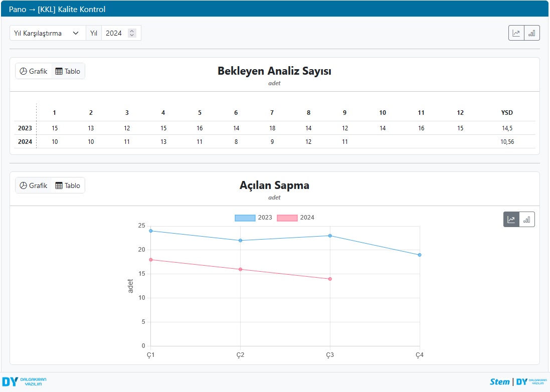Screen dimensions: 550x392
Task: Toggle 2024 series in chart legend
Action: (296, 218)
